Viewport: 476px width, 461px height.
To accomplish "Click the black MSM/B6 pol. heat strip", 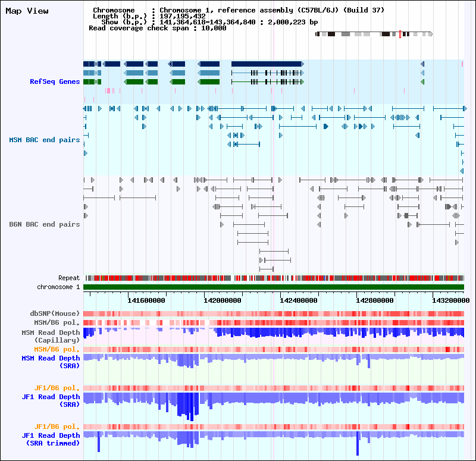I will coord(274,322).
